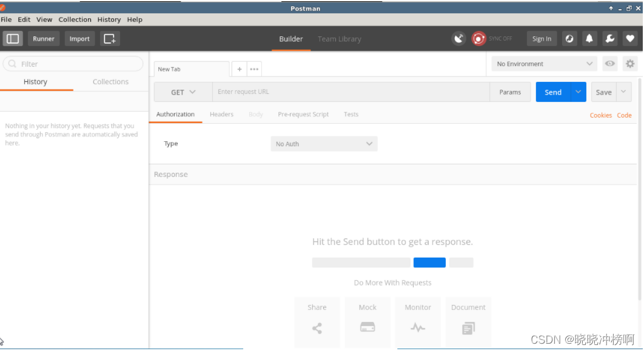The image size is (644, 351).
Task: Select the Authorization request tab
Action: click(175, 114)
